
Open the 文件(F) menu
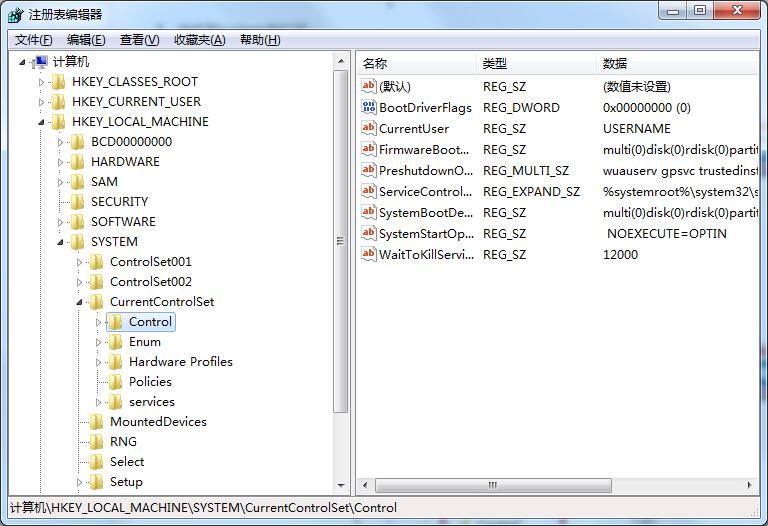coord(34,40)
